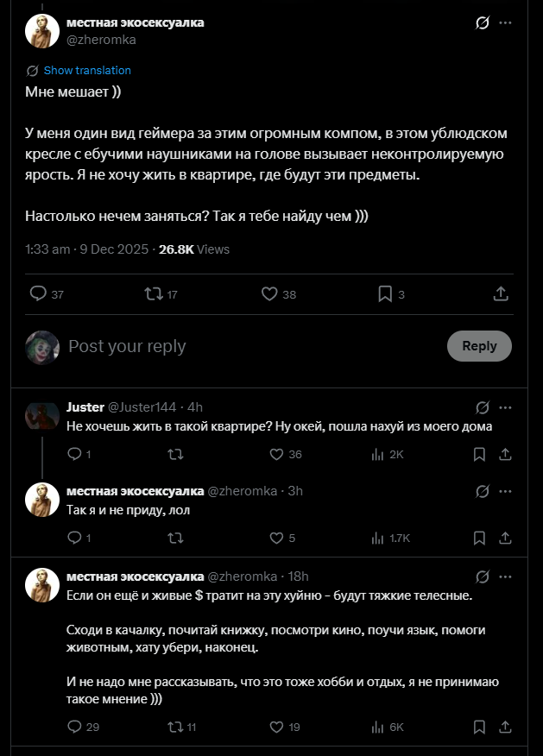Repost the main post by zheromka
Viewport: 543px width, 756px height.
pyautogui.click(x=154, y=294)
